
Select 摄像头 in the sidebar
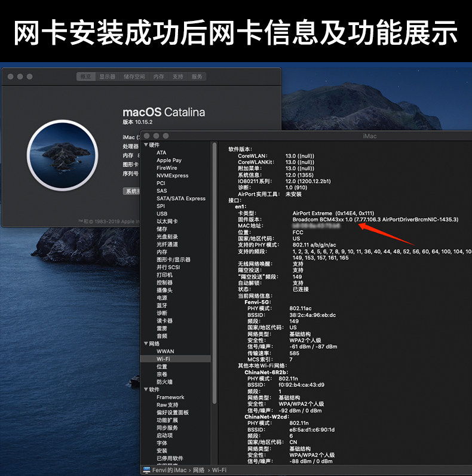click(x=164, y=290)
